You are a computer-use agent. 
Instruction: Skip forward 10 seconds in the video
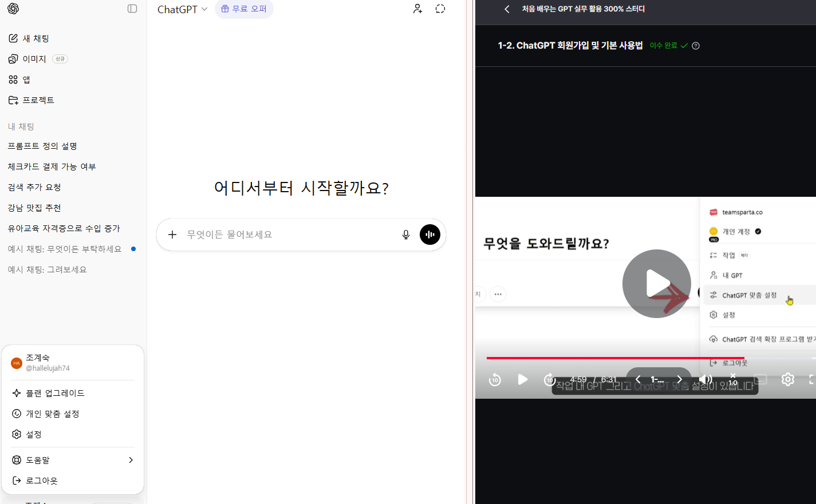coord(550,379)
